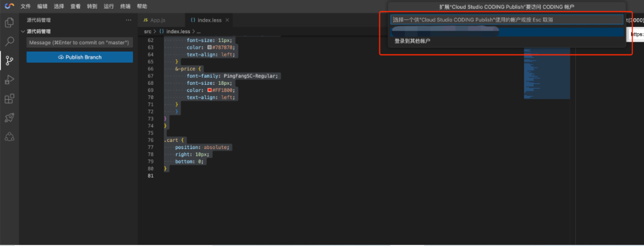The width and height of the screenshot is (644, 246).
Task: Open the 终端 menu
Action: coord(125,7)
